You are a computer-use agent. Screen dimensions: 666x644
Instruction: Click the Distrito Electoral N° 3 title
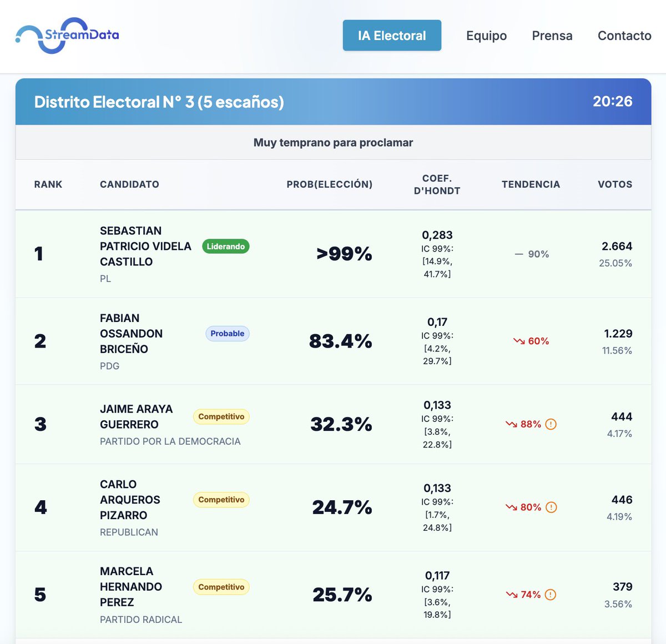tap(159, 102)
